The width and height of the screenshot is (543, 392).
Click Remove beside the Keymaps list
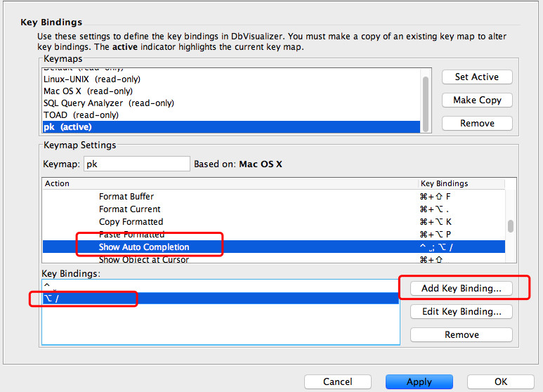pyautogui.click(x=477, y=123)
